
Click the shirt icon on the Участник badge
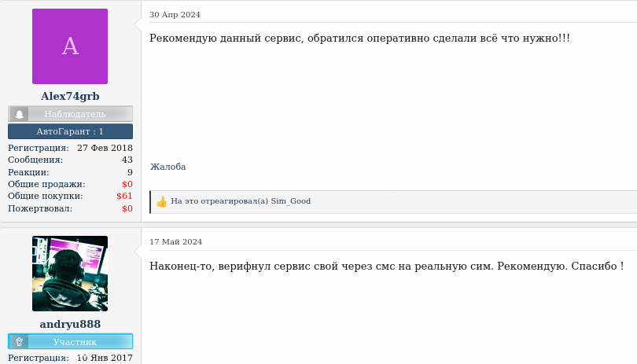coord(19,342)
